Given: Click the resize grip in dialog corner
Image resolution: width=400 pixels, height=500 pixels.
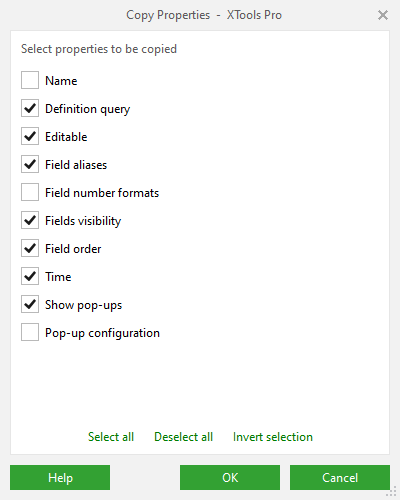Looking at the screenshot, I should tap(391, 491).
